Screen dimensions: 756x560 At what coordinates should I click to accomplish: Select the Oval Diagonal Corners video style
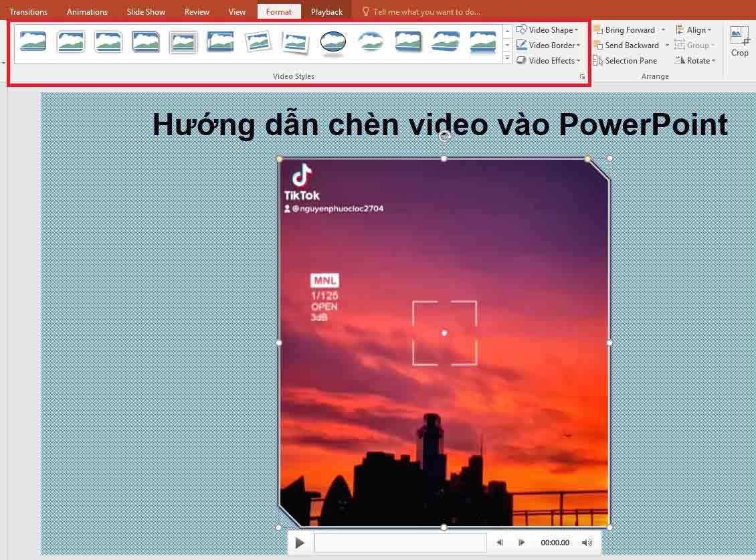(333, 41)
